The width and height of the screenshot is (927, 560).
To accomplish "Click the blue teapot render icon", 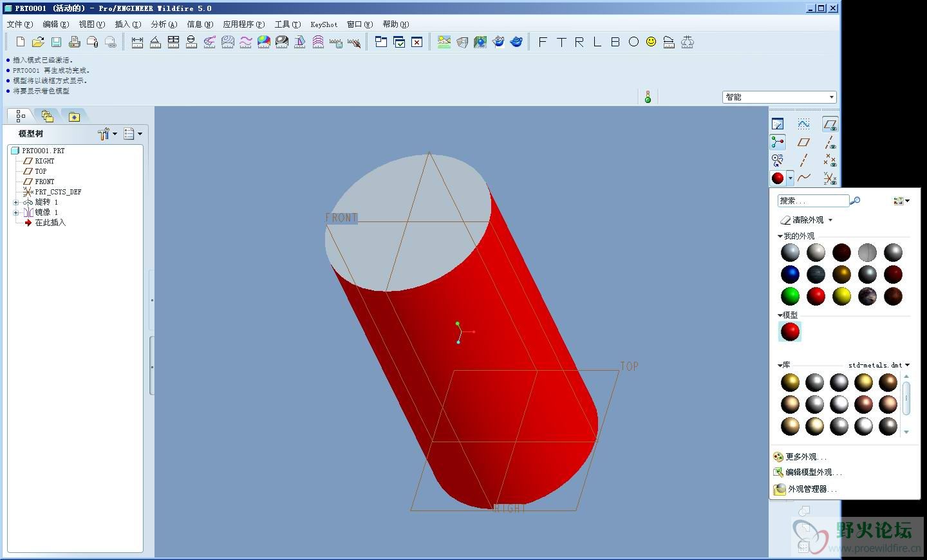I will pos(516,42).
